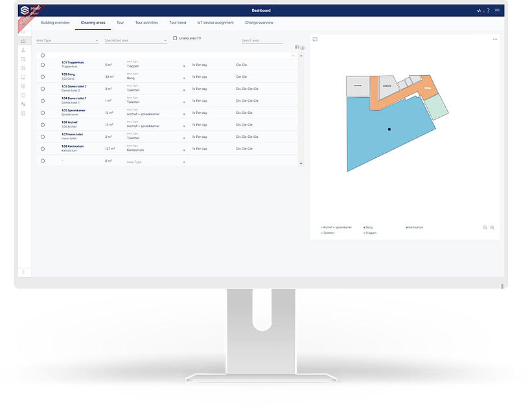Image resolution: width=532 pixels, height=406 pixels.
Task: Tick the Unallocated checkbox
Action: click(x=175, y=38)
